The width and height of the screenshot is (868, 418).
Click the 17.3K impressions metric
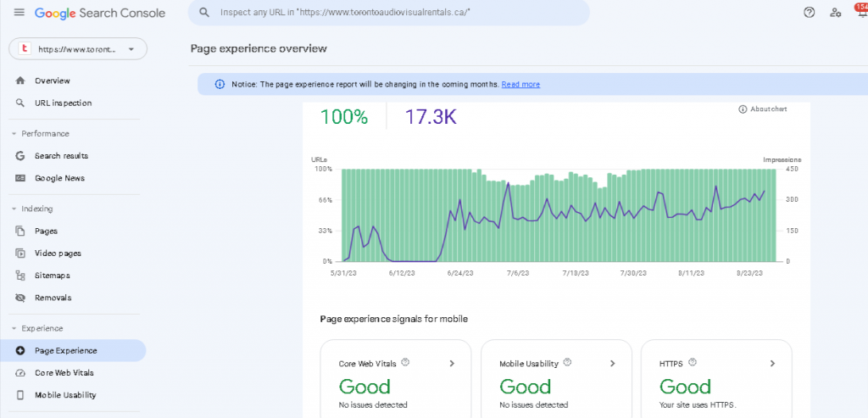point(431,117)
